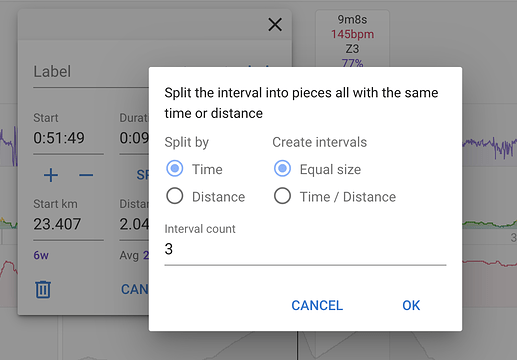Viewport: 517px width, 360px height.
Task: Cancel the split interval dialog
Action: pyautogui.click(x=317, y=305)
